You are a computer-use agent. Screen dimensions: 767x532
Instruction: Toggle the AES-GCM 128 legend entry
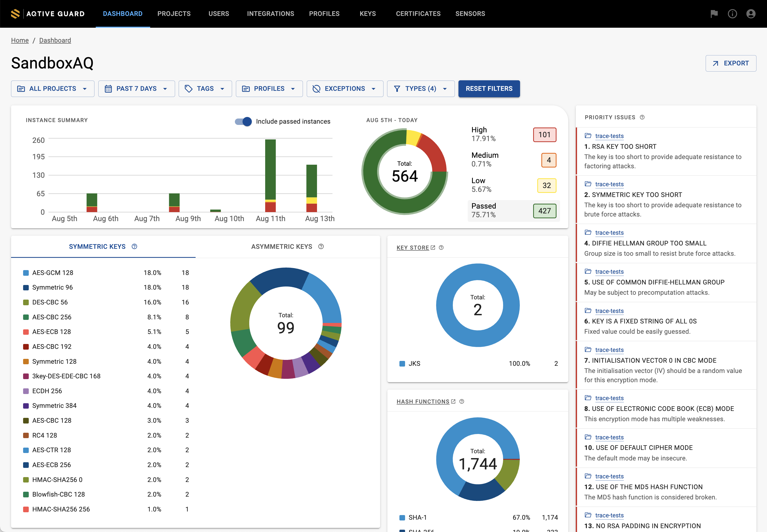(53, 273)
